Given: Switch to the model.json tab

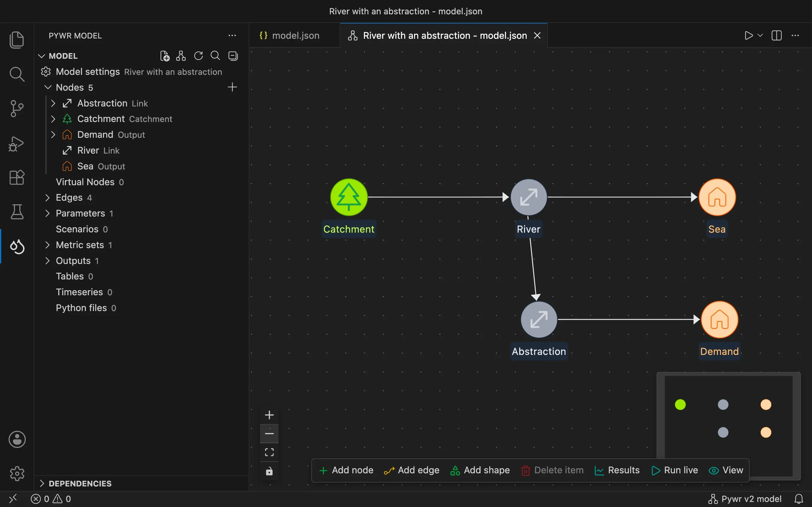Looking at the screenshot, I should [289, 35].
